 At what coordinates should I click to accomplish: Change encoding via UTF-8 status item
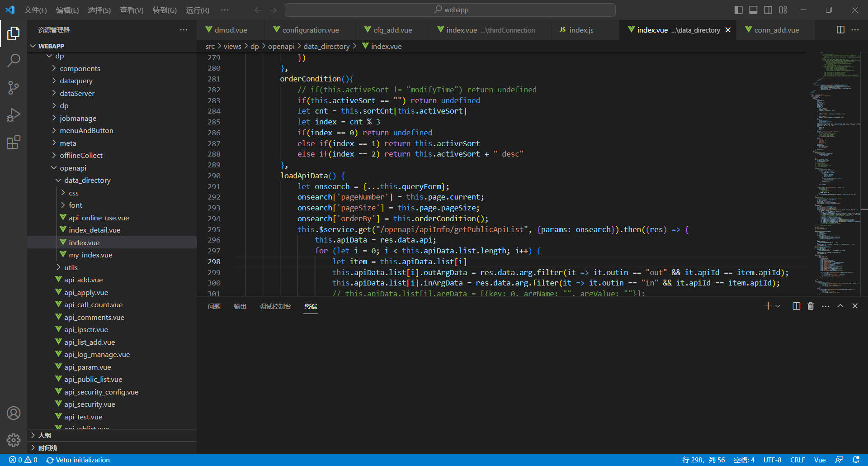point(773,460)
